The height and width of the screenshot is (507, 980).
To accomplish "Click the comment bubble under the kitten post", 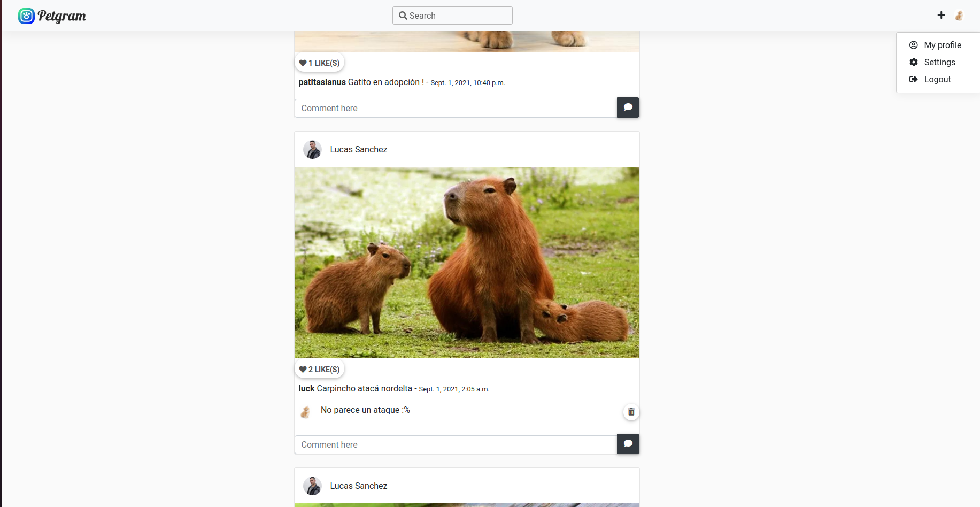I will pos(628,107).
